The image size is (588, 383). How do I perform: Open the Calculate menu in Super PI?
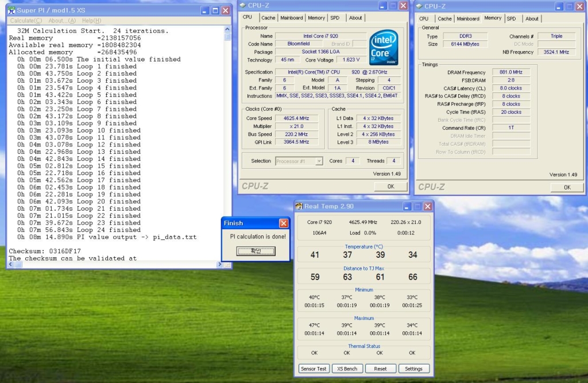(26, 21)
